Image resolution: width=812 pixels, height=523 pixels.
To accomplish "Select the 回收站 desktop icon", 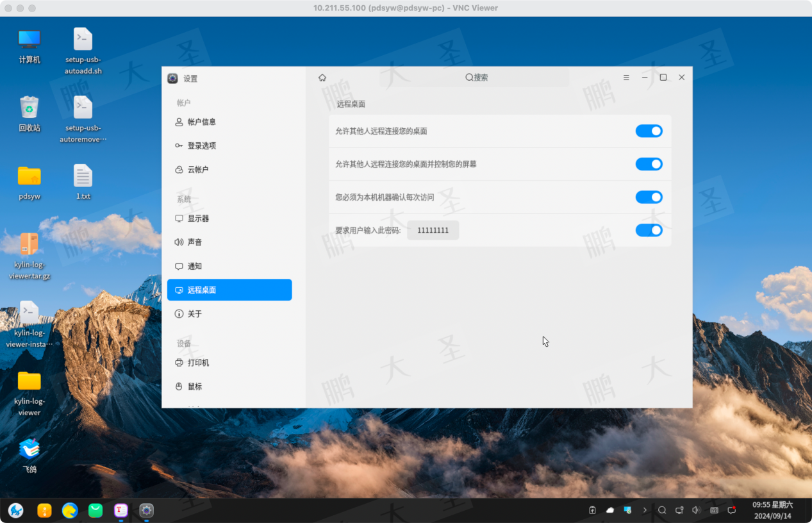I will 29,114.
